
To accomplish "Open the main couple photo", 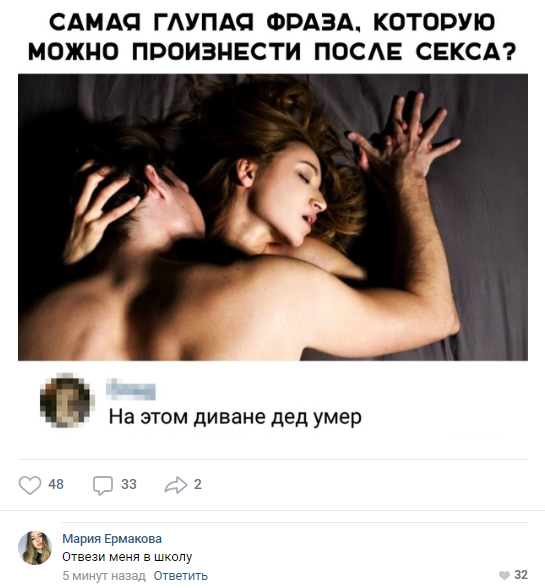I will 273,217.
